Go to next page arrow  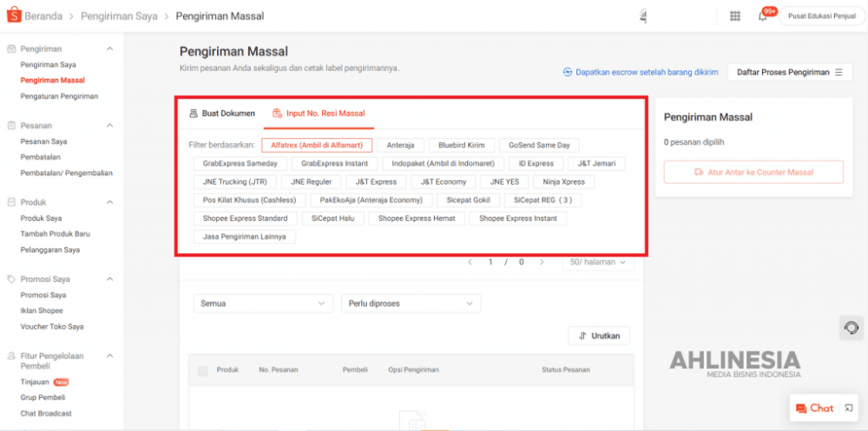point(542,262)
